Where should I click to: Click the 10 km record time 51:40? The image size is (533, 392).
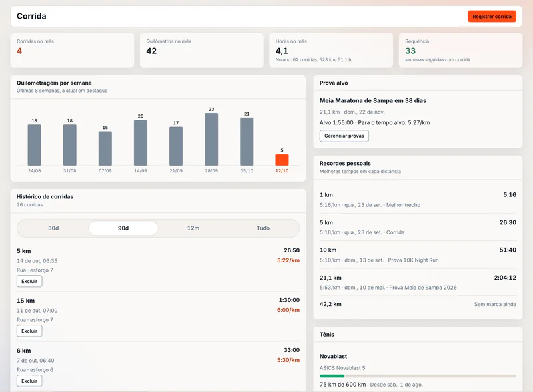[508, 250]
